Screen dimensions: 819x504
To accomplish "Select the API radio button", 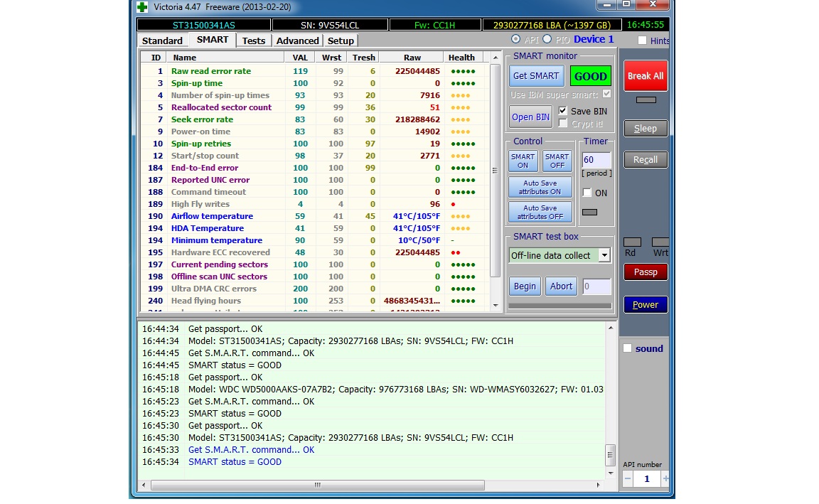I will pos(515,39).
